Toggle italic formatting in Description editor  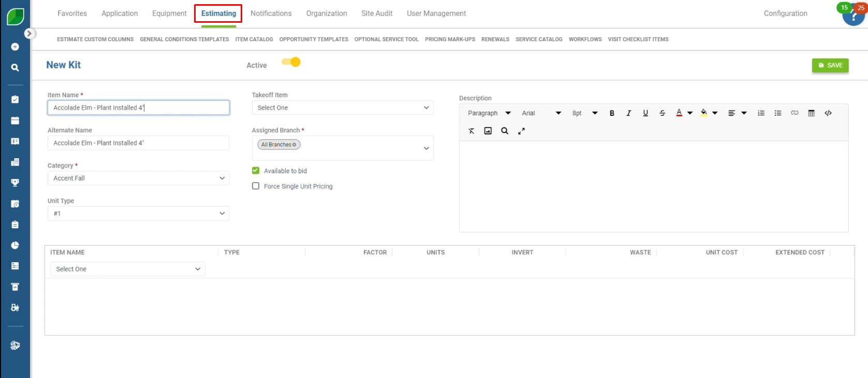[x=628, y=113]
